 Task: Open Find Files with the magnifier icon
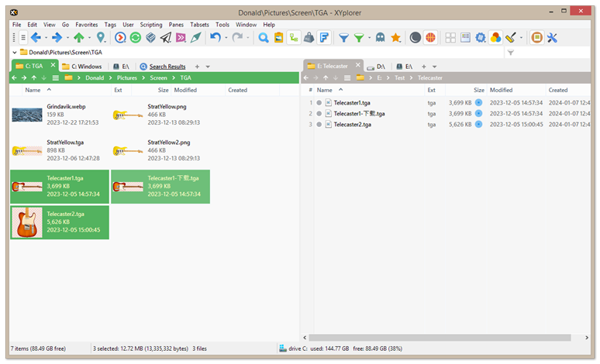(264, 37)
